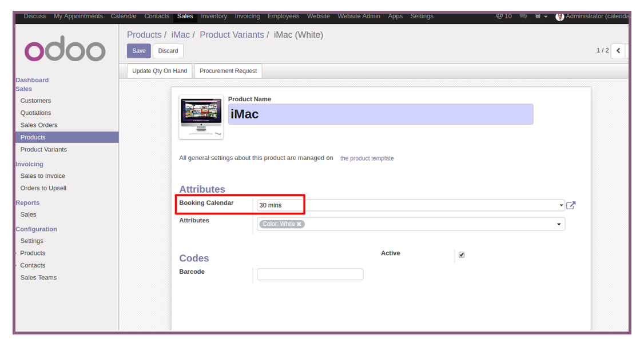Image resolution: width=644 pixels, height=347 pixels.
Task: Open the debug bug menu
Action: point(541,17)
